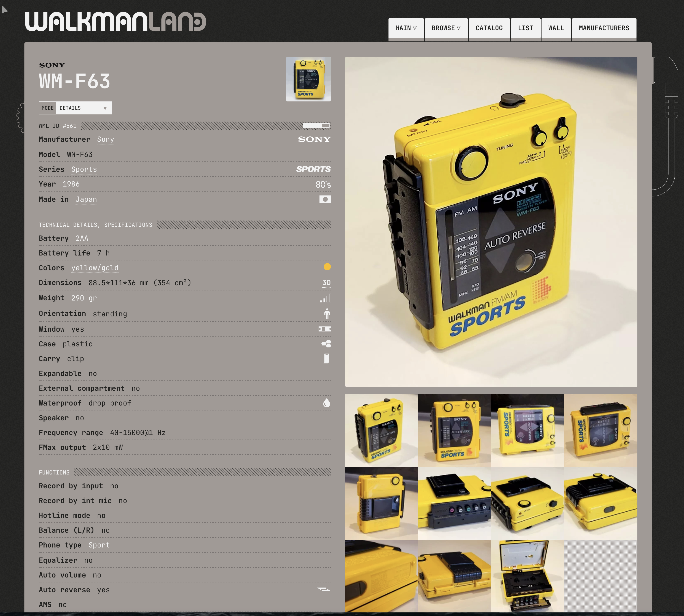The height and width of the screenshot is (616, 684).
Task: Click the auto reverse arrows icon
Action: tap(324, 590)
